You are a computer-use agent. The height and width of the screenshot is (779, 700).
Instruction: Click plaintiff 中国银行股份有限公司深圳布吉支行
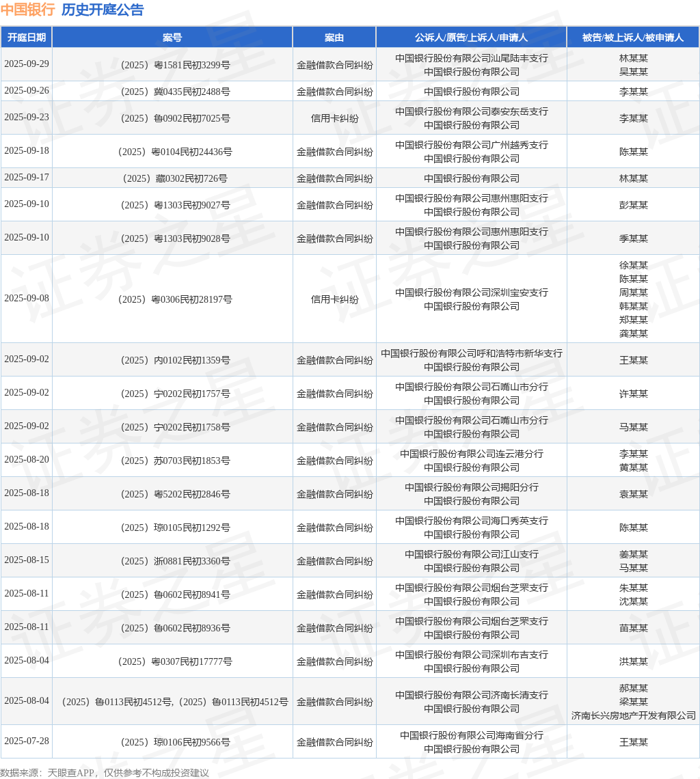pos(471,655)
